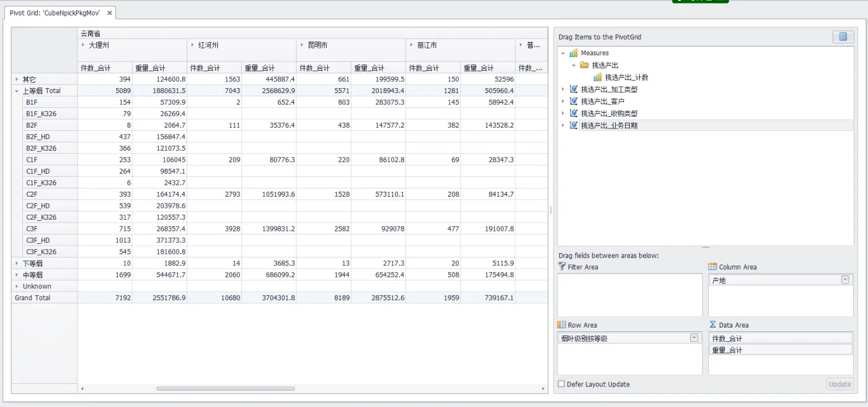Expand the 中等烟 row group

pyautogui.click(x=17, y=275)
